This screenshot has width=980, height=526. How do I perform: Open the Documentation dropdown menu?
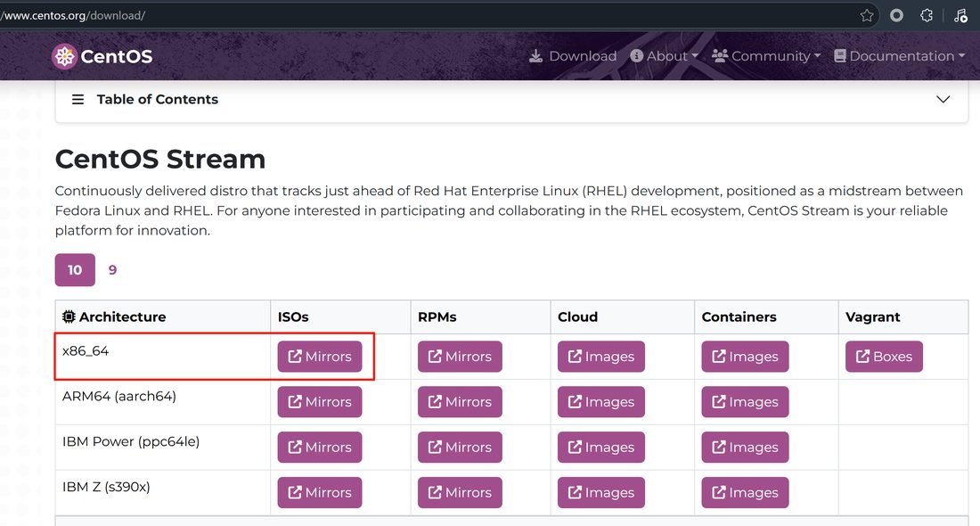(900, 56)
